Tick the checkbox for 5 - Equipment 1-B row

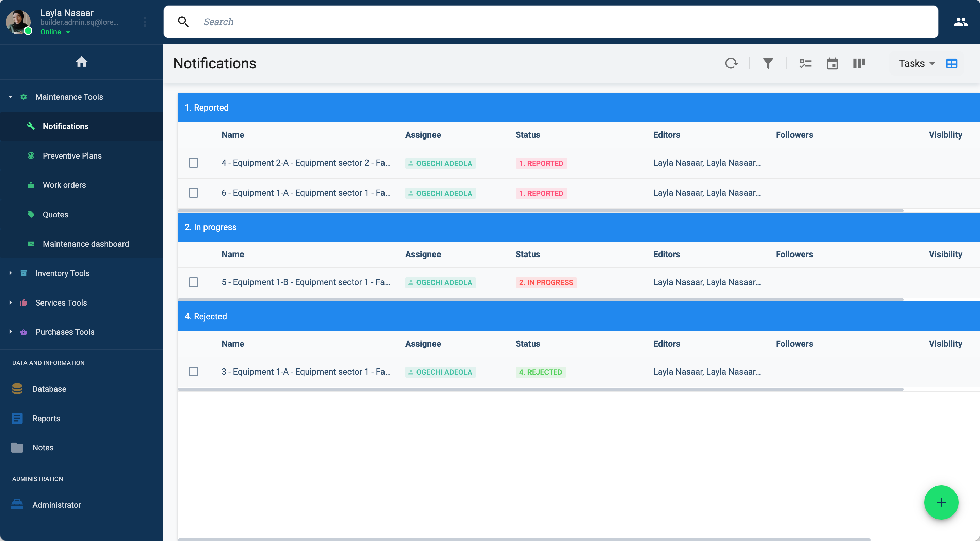coord(193,282)
